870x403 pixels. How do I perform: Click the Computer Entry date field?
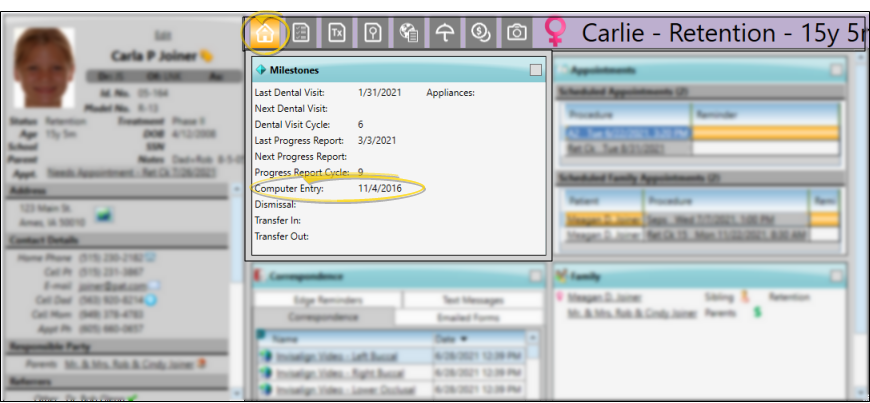point(380,188)
